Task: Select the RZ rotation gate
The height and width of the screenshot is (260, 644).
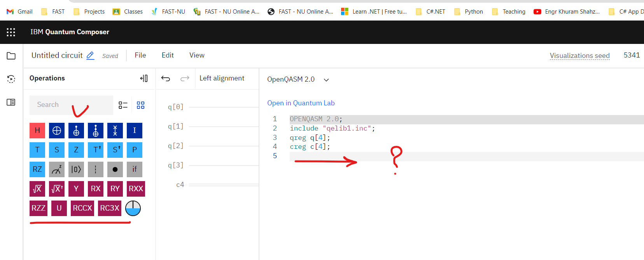Action: point(37,169)
